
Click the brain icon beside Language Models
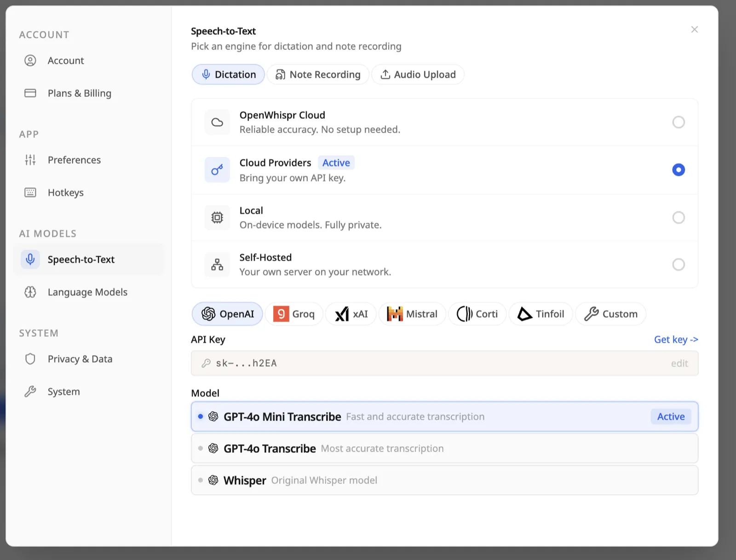[x=30, y=292]
